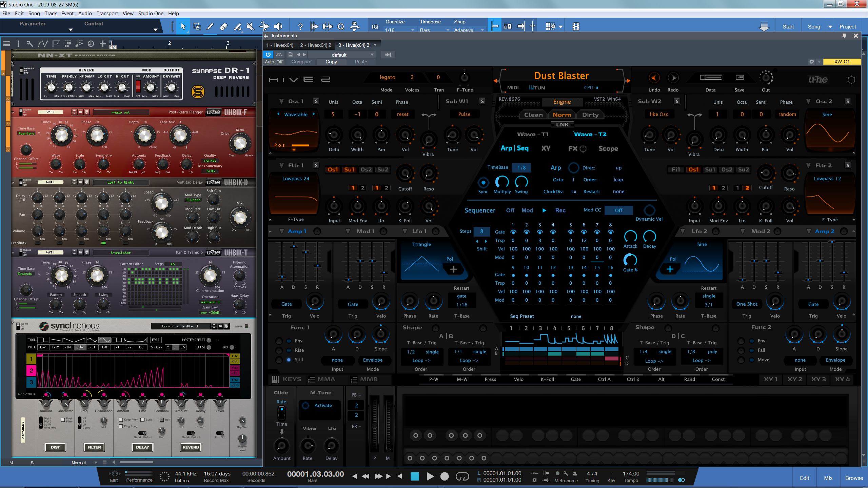Viewport: 868px width, 488px height.
Task: Select the Mute tool
Action: 251,26
